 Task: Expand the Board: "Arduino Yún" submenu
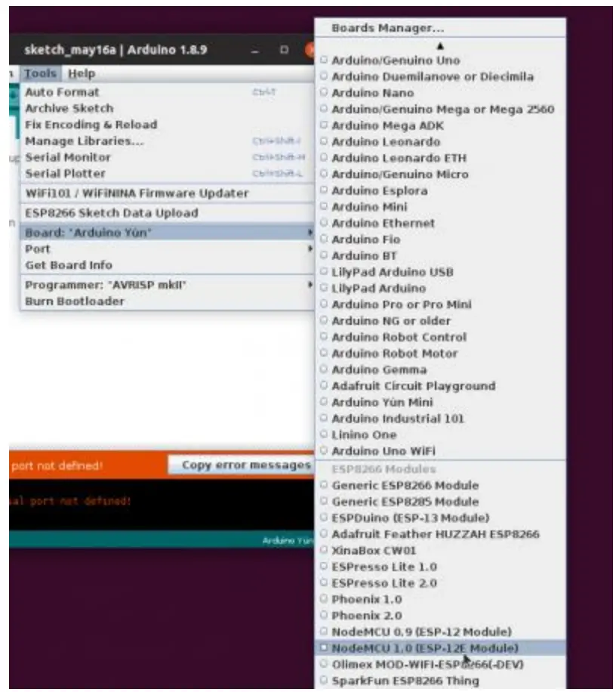(167, 233)
